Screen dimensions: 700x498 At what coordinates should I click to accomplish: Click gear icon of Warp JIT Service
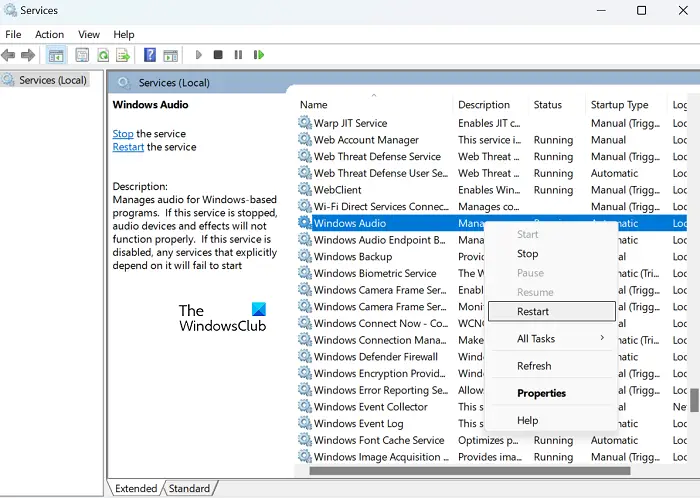(305, 122)
